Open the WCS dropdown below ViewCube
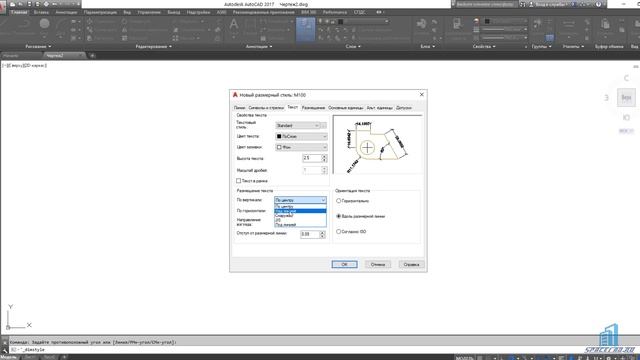Image resolution: width=640 pixels, height=360 pixels. click(x=627, y=131)
